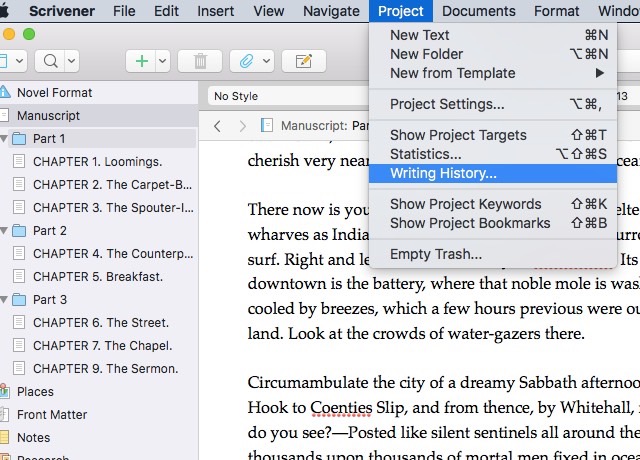Open the Scrivener application menu
Viewport: 640px width, 460px height.
62,11
